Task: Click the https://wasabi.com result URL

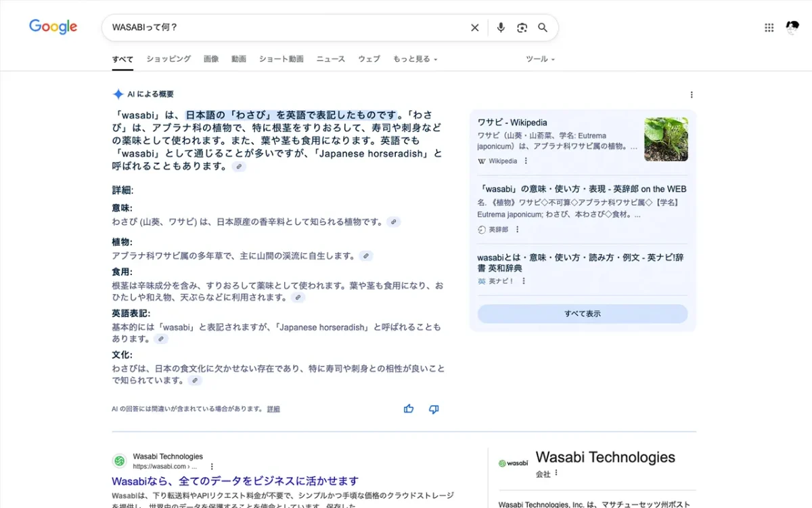Action: [x=165, y=467]
